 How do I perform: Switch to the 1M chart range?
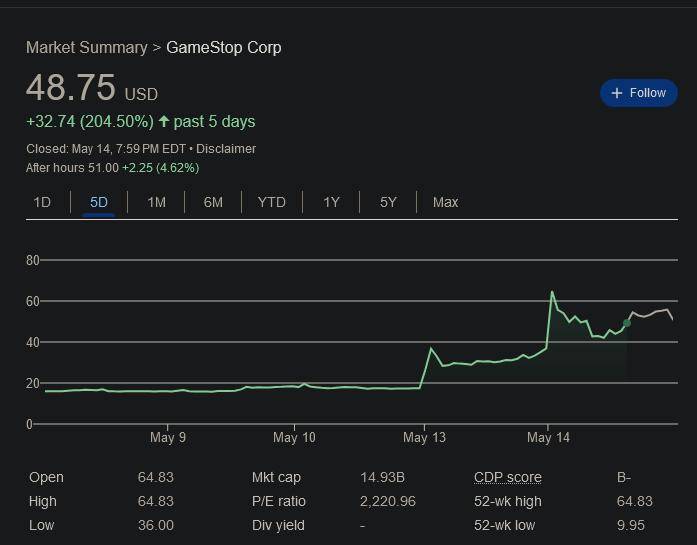coord(156,202)
